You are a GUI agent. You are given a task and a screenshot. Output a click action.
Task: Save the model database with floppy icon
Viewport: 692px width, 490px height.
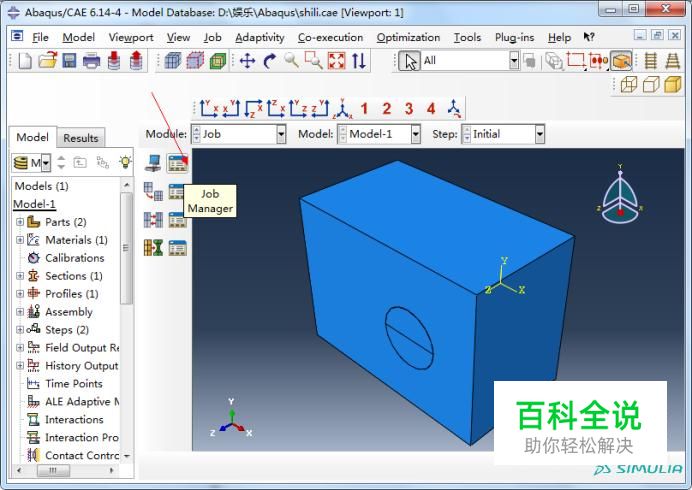pos(69,61)
